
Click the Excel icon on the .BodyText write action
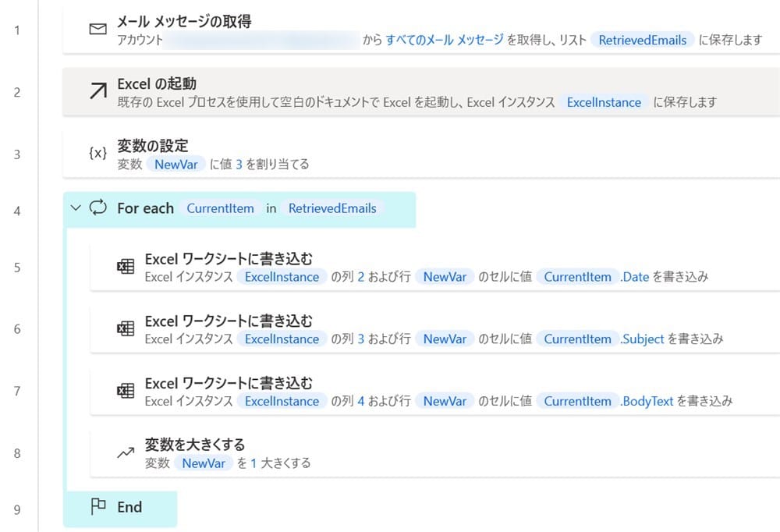click(x=125, y=391)
